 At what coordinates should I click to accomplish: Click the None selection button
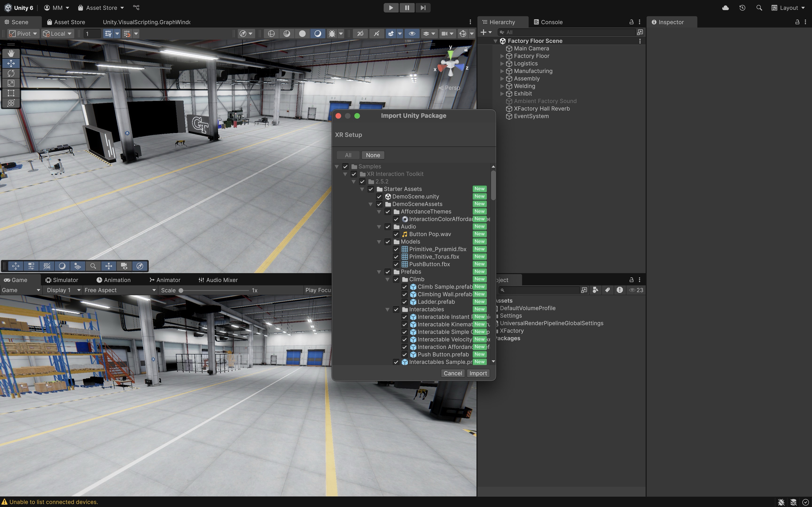tap(373, 155)
